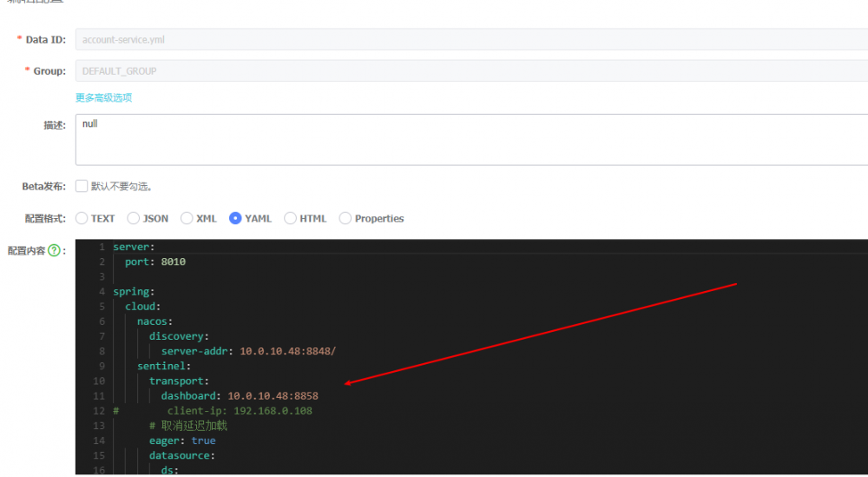The height and width of the screenshot is (477, 868).
Task: Click the server-addr value 10.0.10.48:8848/
Action: point(288,351)
